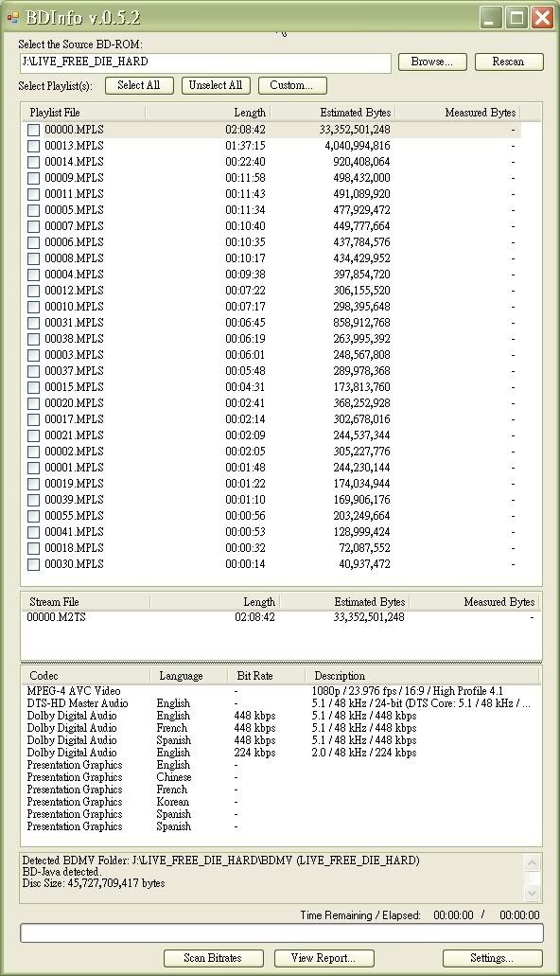Click the Codec column header
560x976 pixels.
86,675
